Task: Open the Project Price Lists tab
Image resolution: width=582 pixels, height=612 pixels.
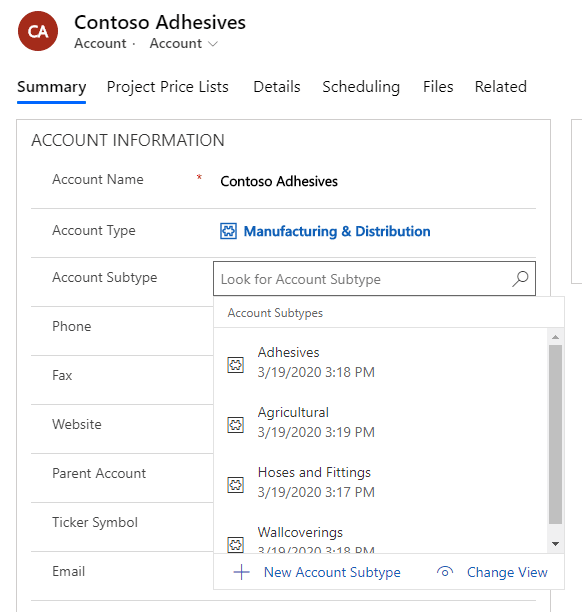Action: [x=167, y=87]
